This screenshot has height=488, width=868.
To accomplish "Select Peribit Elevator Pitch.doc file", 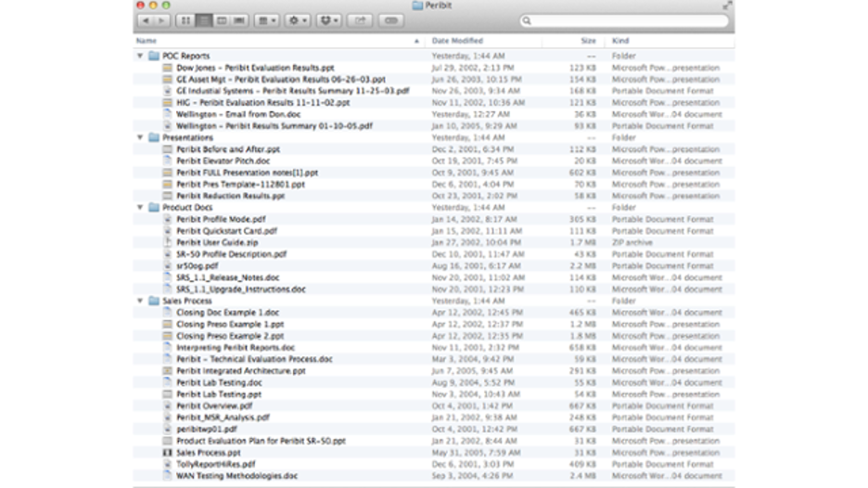I will click(223, 161).
